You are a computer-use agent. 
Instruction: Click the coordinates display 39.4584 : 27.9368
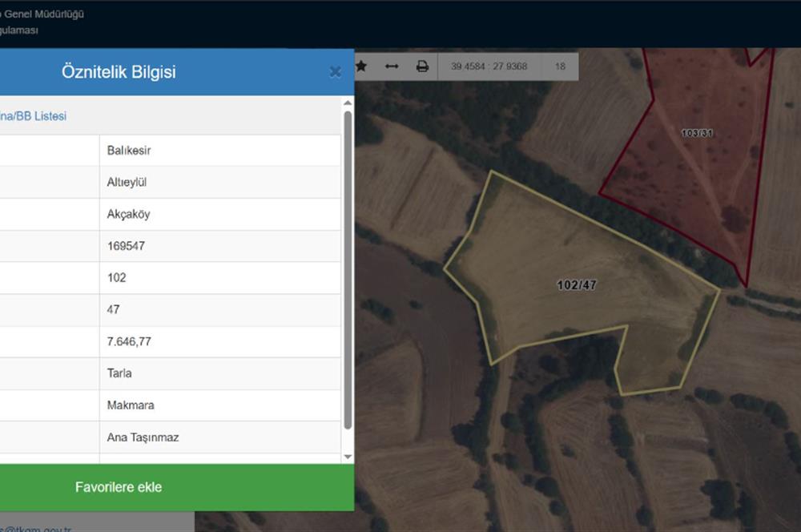click(x=489, y=66)
